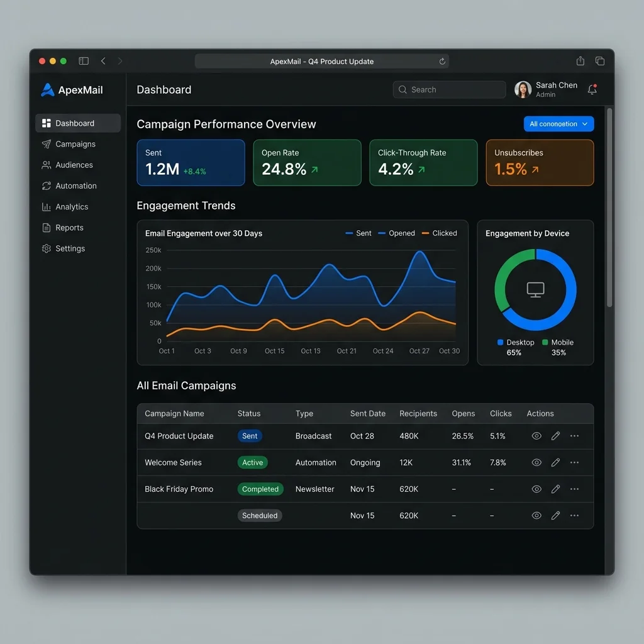Toggle the browser sidebar icon
Screen dimensions: 644x644
(x=84, y=61)
